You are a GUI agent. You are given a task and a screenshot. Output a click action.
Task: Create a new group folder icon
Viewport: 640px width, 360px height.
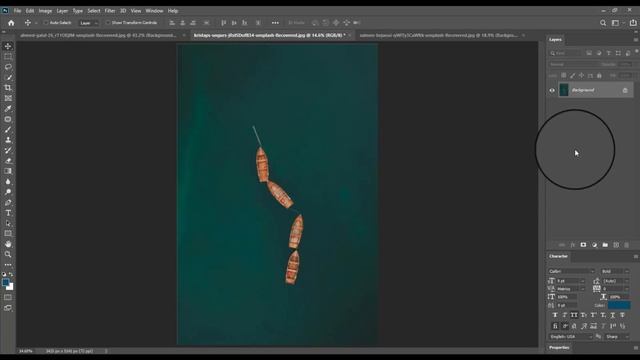pyautogui.click(x=605, y=245)
